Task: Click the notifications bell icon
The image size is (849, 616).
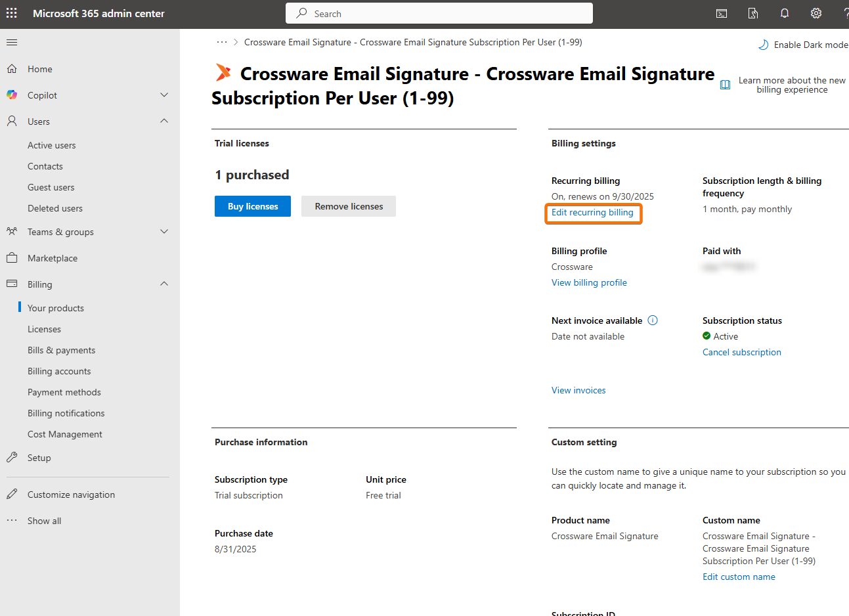Action: pyautogui.click(x=785, y=13)
